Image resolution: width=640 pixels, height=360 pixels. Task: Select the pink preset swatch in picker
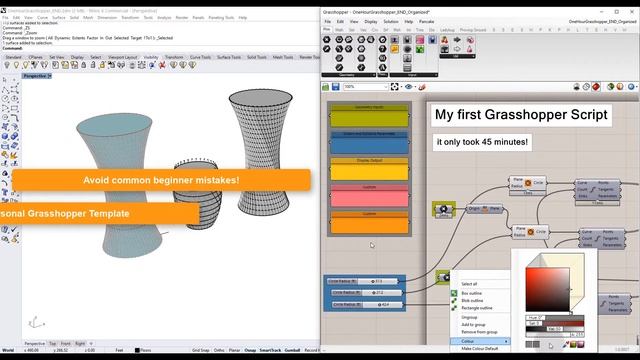coord(580,344)
